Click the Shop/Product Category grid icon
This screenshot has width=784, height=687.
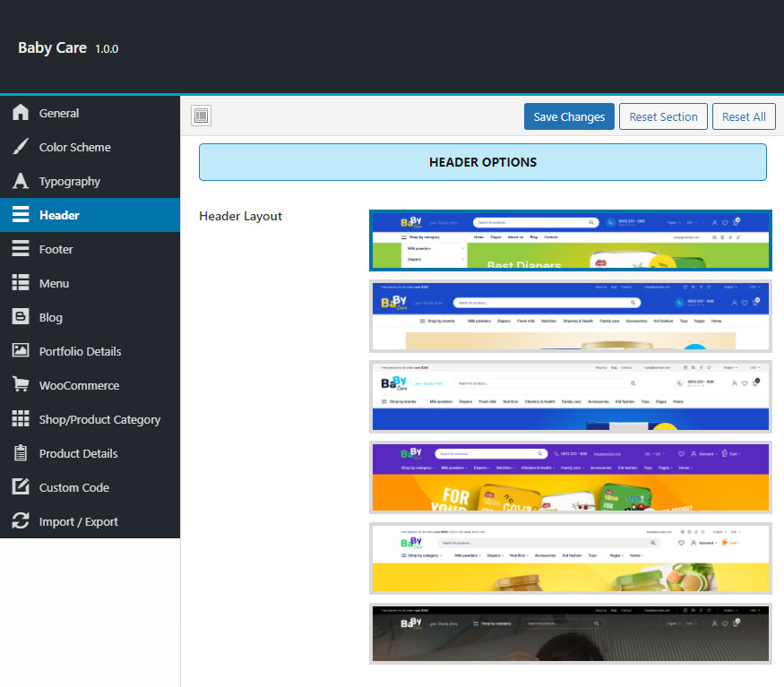click(21, 418)
